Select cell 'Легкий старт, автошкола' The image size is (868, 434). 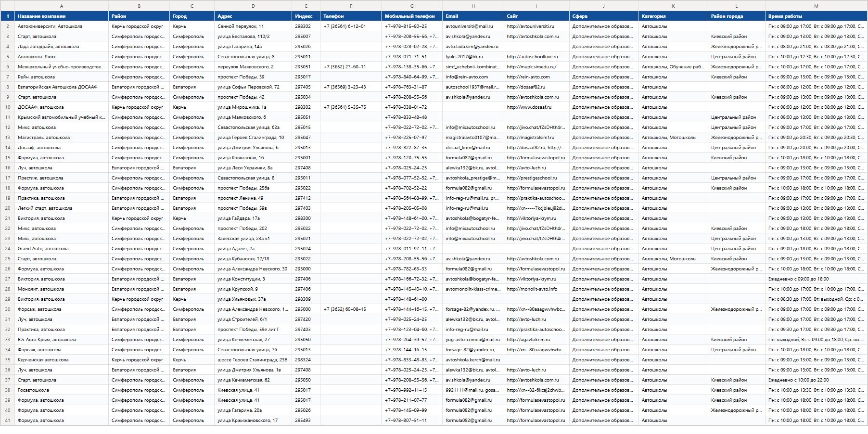point(62,208)
